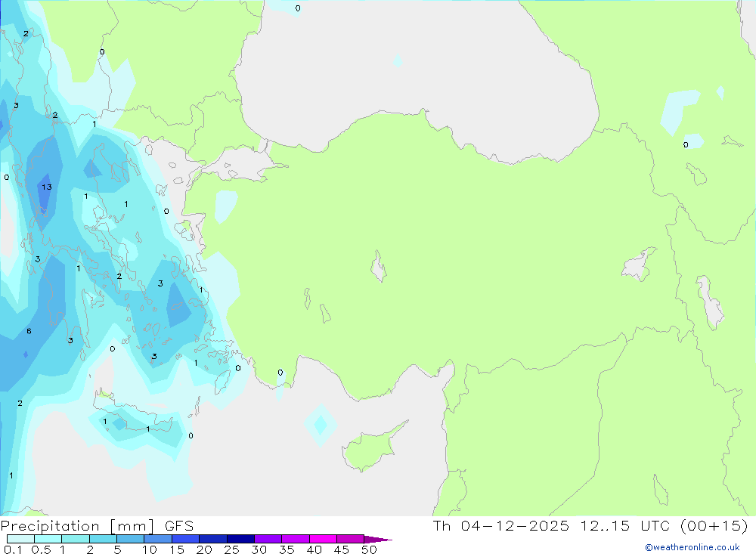The width and height of the screenshot is (756, 554).
Task: Click the legend value '0.1'
Action: click(13, 549)
